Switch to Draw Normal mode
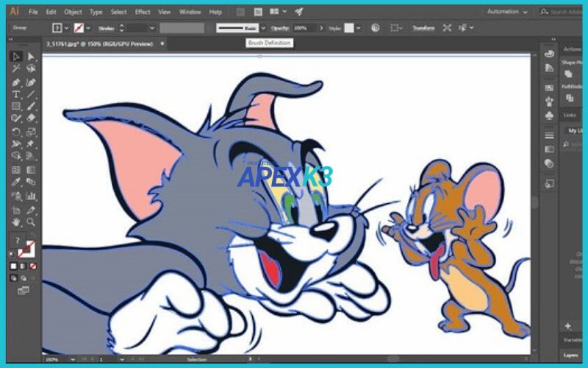Image resolution: width=588 pixels, height=368 pixels. (x=14, y=278)
